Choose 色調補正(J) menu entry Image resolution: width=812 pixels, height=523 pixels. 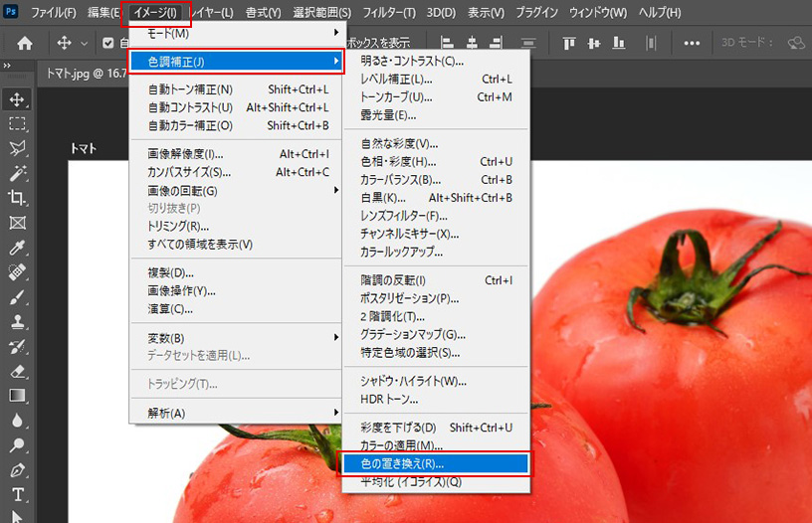pos(236,62)
